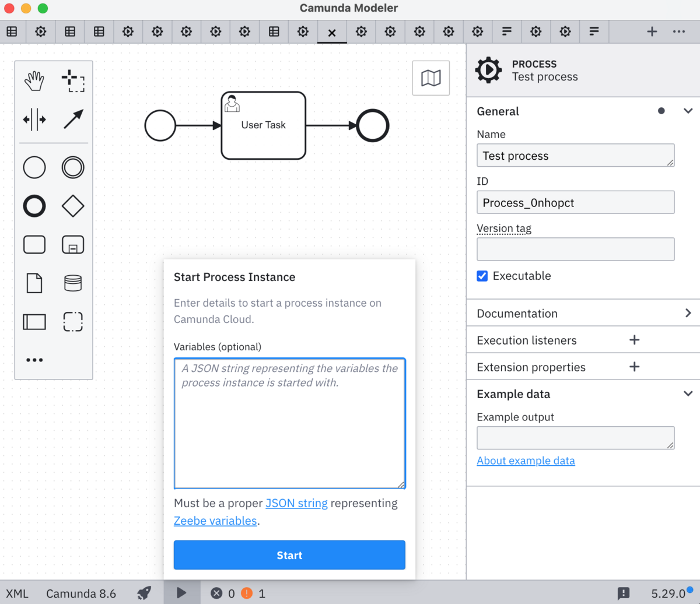
Task: Open the Zeebe variables link
Action: (215, 521)
